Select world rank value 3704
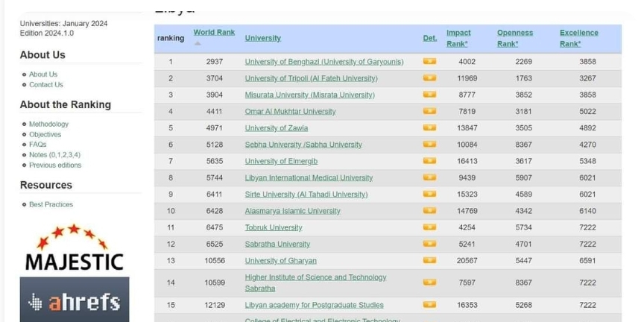The width and height of the screenshot is (644, 322). (x=215, y=78)
